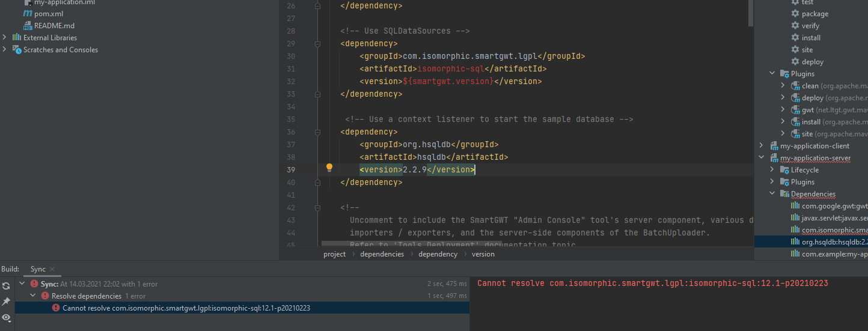Select pom.xml in the project tree

[49, 14]
